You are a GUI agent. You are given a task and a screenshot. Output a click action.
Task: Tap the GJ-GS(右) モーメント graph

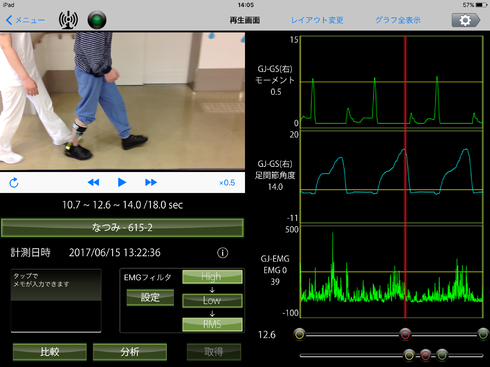coord(392,82)
